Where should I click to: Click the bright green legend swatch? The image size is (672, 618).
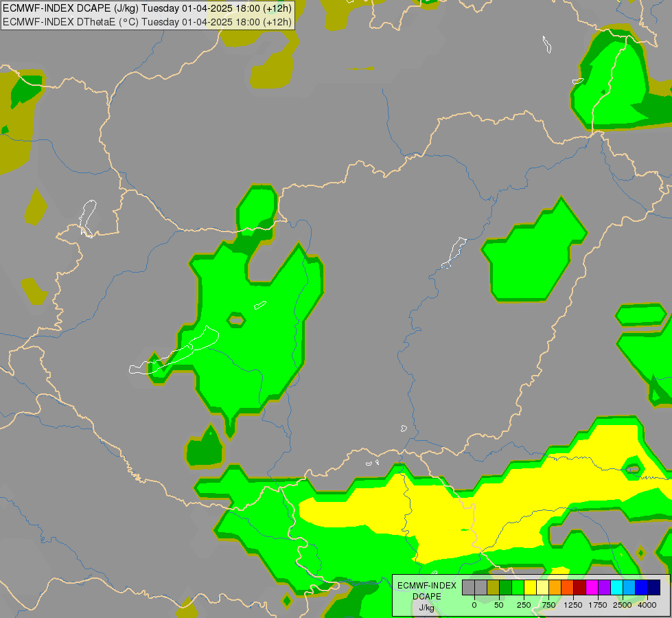[x=518, y=588]
